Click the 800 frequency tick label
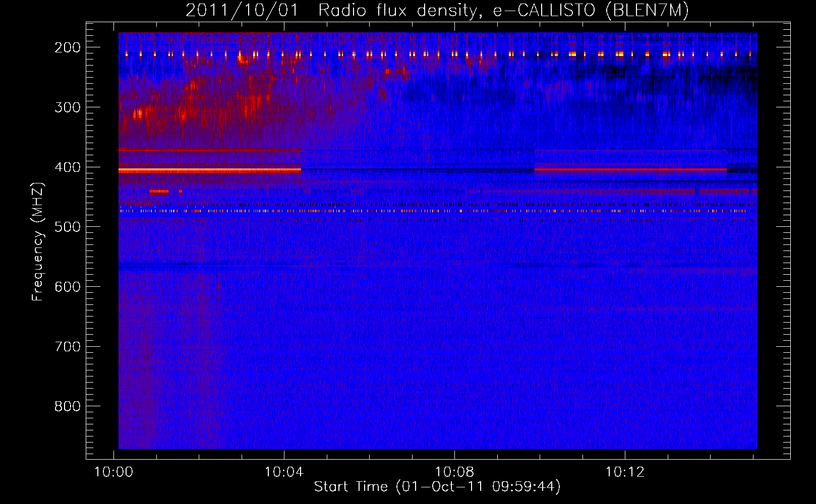 [x=68, y=406]
